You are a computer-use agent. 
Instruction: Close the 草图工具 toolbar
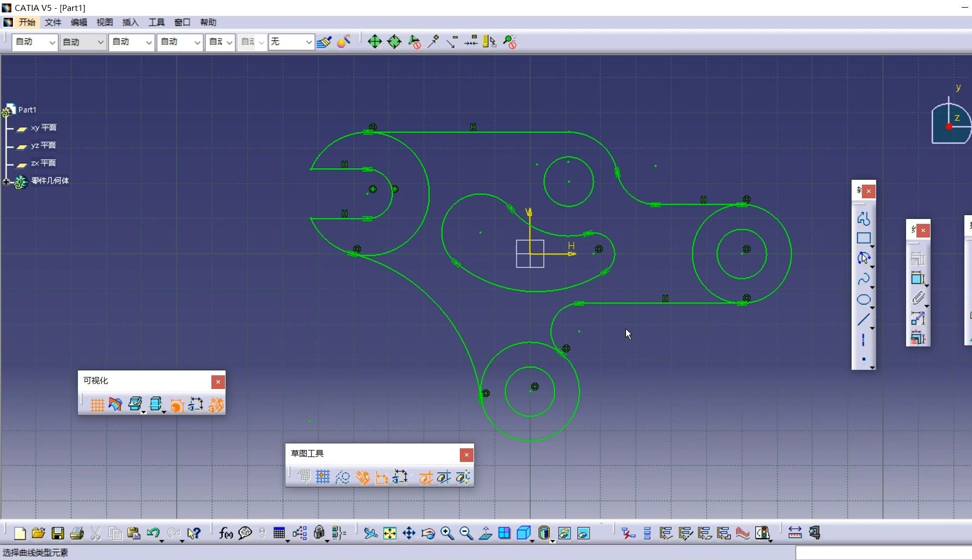[466, 455]
